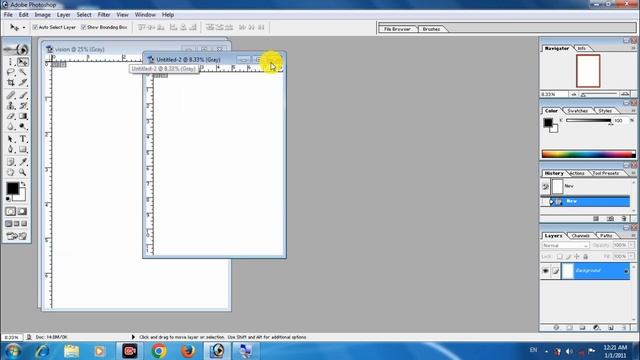
Task: Select the Path Selection tool
Action: [11, 139]
